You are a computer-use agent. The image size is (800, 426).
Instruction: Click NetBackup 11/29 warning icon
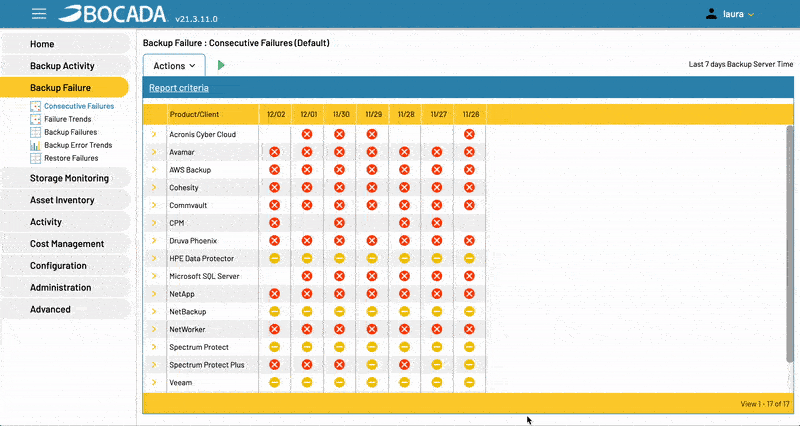(x=372, y=311)
